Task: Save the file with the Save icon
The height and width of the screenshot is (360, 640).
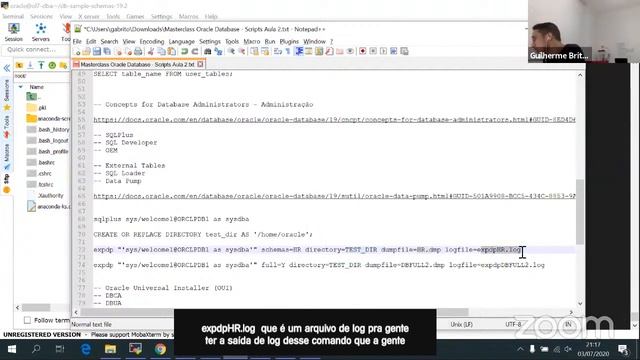Action: click(x=97, y=51)
